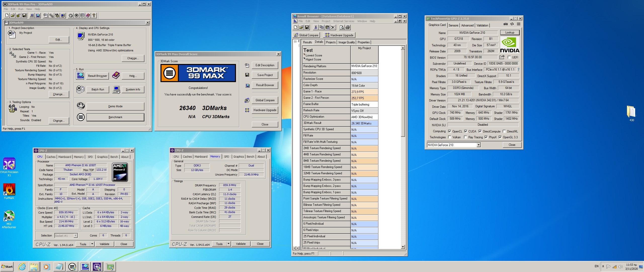Open the MSI Afterburner desktop shortcut

coord(9,219)
